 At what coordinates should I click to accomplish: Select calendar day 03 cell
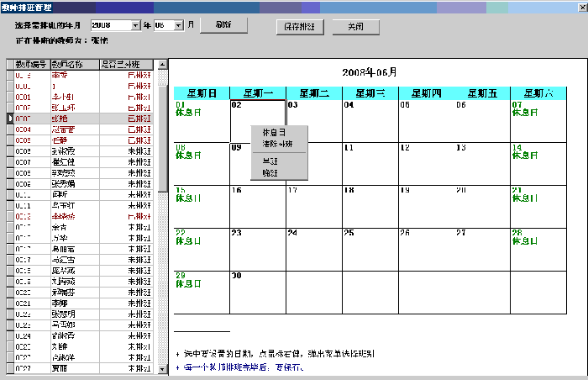point(314,121)
